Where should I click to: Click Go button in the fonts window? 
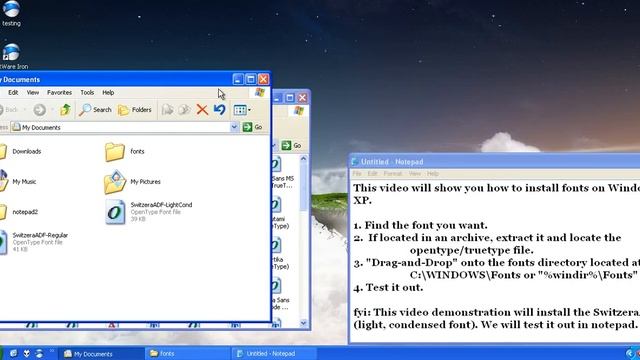point(291,145)
